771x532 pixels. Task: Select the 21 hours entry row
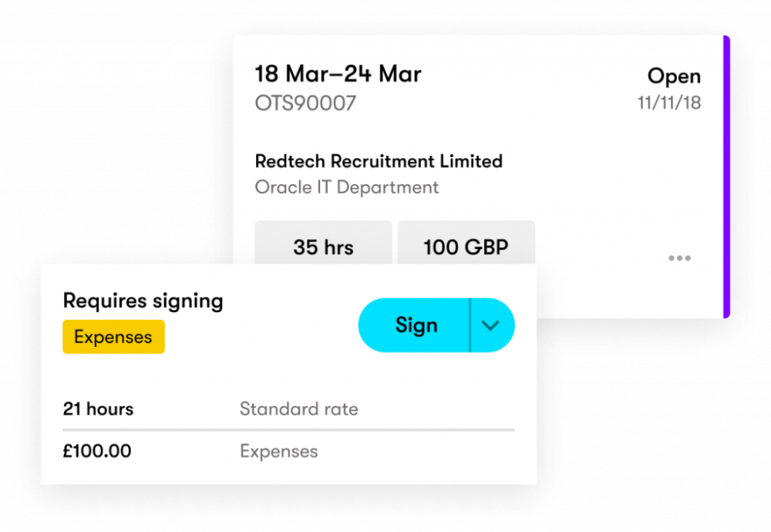coord(98,409)
